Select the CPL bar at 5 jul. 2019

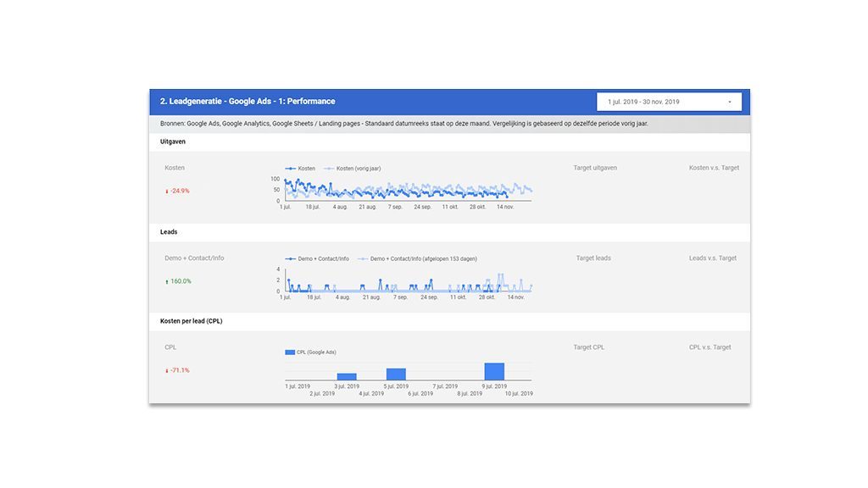(x=396, y=374)
